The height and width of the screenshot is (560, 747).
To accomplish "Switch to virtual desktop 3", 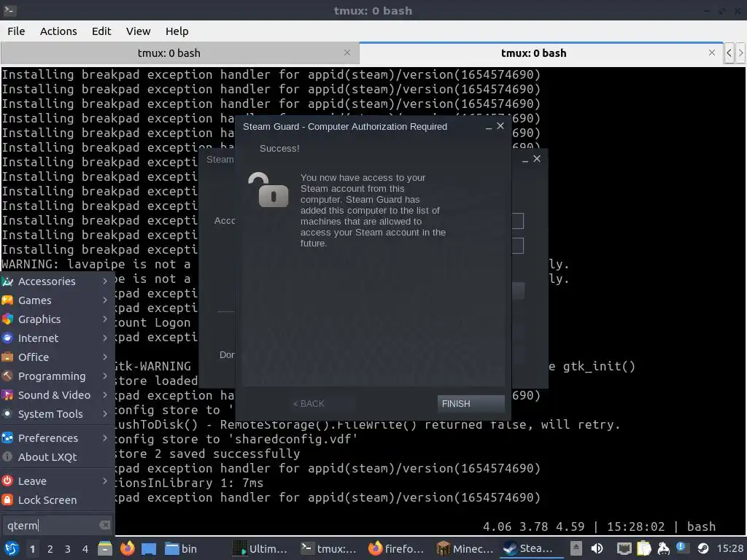I will (68, 549).
